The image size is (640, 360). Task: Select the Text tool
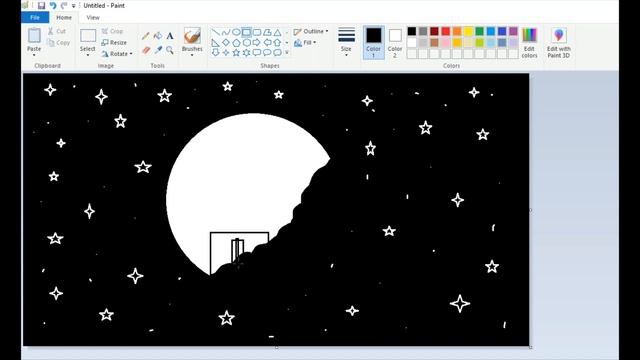point(170,36)
